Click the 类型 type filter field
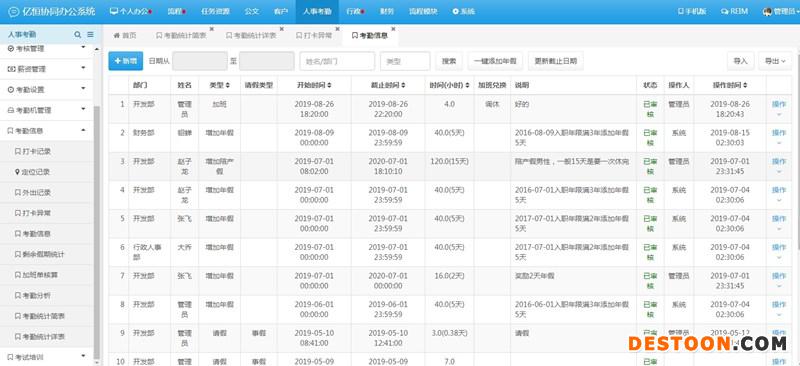The height and width of the screenshot is (366, 800). 405,61
